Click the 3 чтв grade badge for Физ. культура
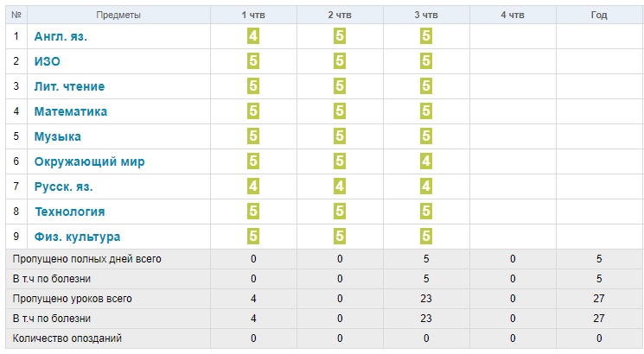 [x=426, y=237]
